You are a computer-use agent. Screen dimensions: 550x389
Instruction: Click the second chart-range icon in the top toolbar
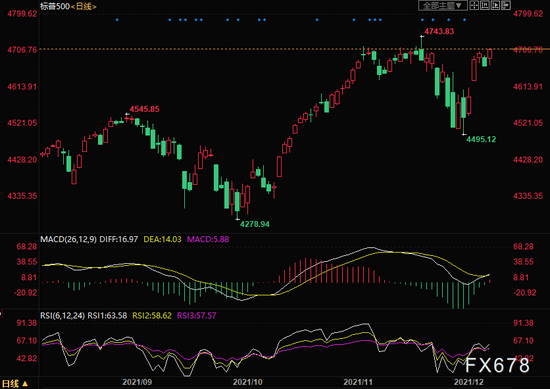tap(485, 5)
